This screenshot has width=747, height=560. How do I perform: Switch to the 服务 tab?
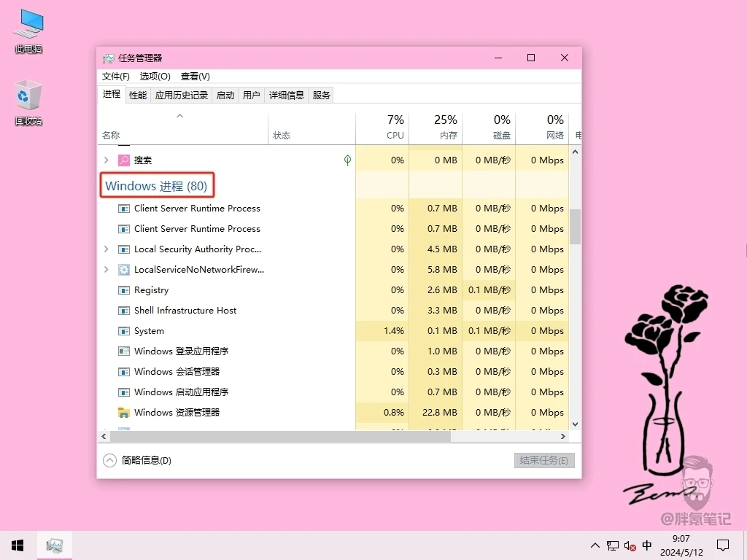pos(322,96)
